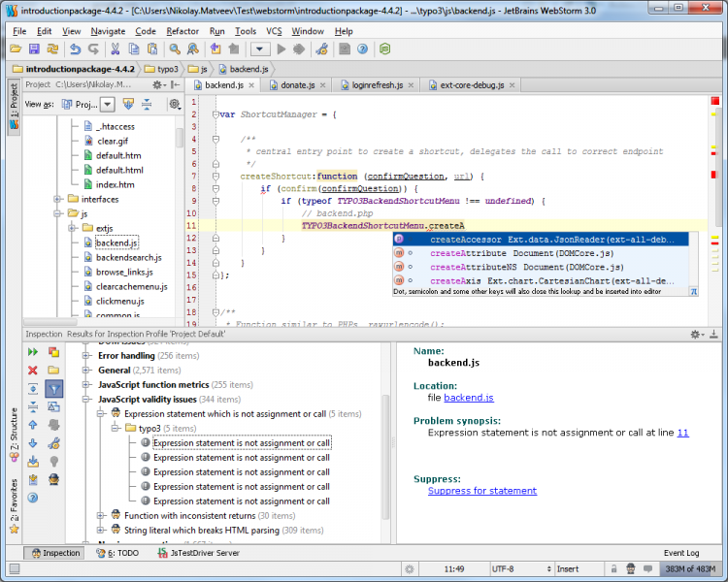Follow the backend.js file location link
This screenshot has height=582, width=728.
[x=469, y=398]
